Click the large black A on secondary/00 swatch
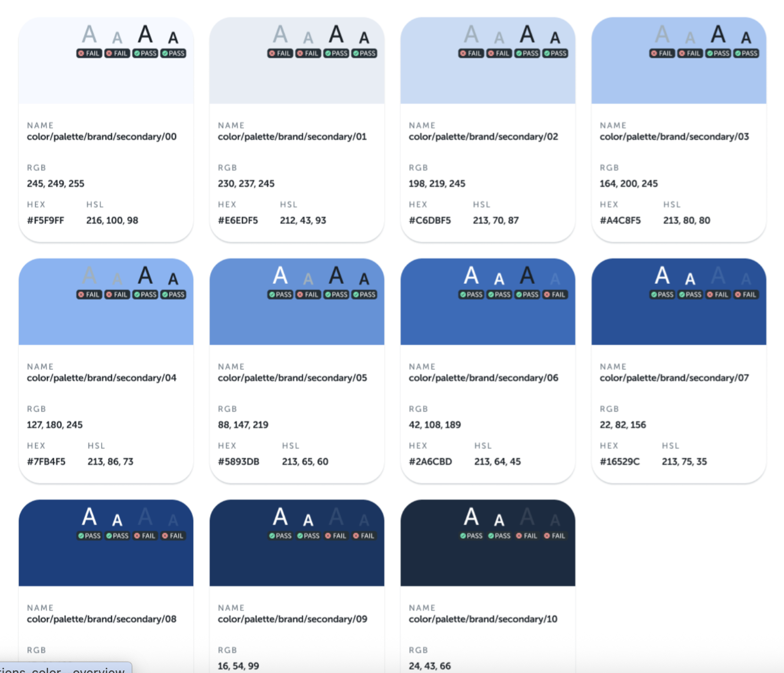The height and width of the screenshot is (673, 784). tap(145, 35)
